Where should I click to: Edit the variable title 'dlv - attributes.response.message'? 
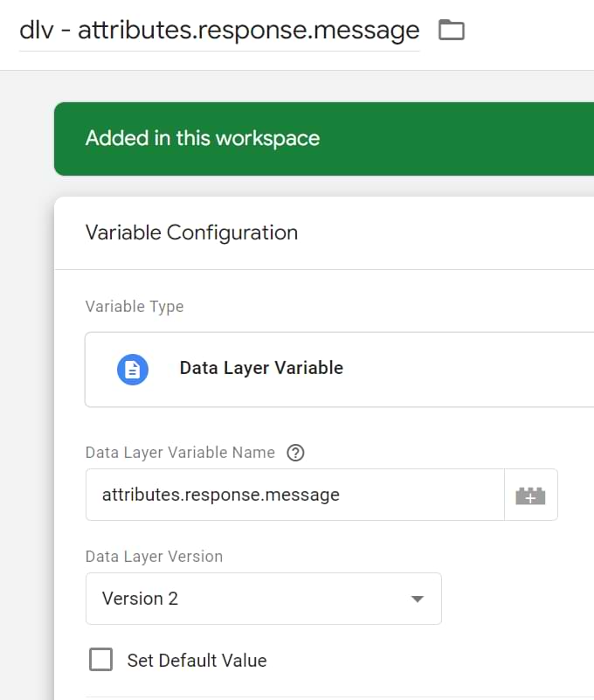[x=219, y=31]
